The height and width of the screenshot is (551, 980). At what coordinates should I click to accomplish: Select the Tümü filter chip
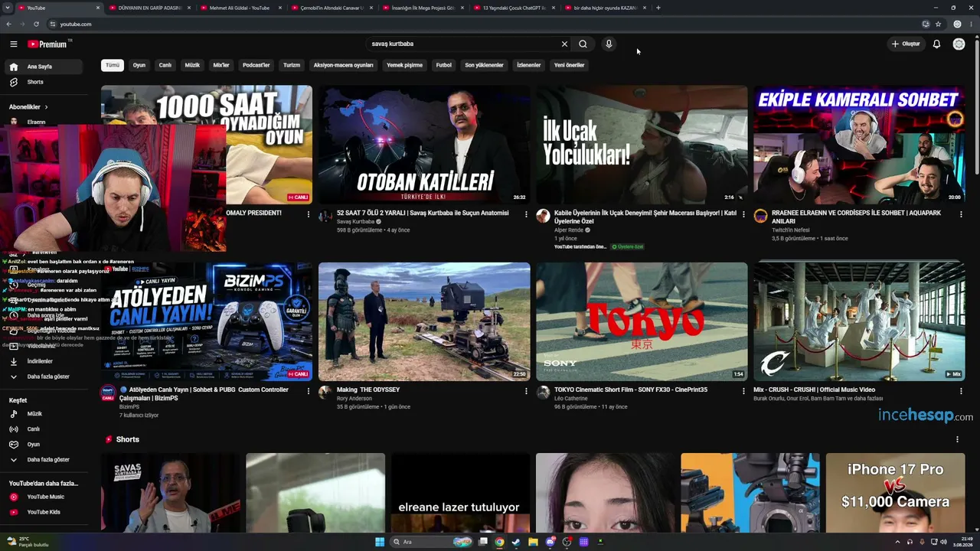(113, 65)
